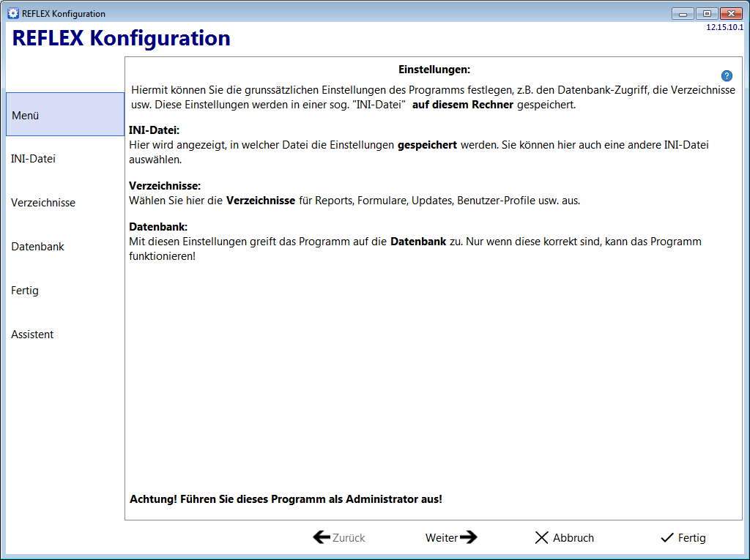The height and width of the screenshot is (560, 750).
Task: Finish with the Fertig checkmark button
Action: [683, 537]
